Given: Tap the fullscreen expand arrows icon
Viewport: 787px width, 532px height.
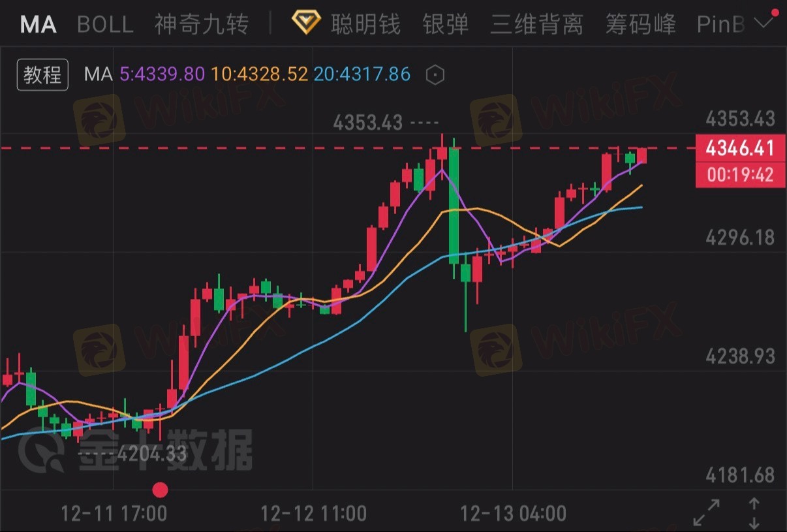Looking at the screenshot, I should coord(706,513).
